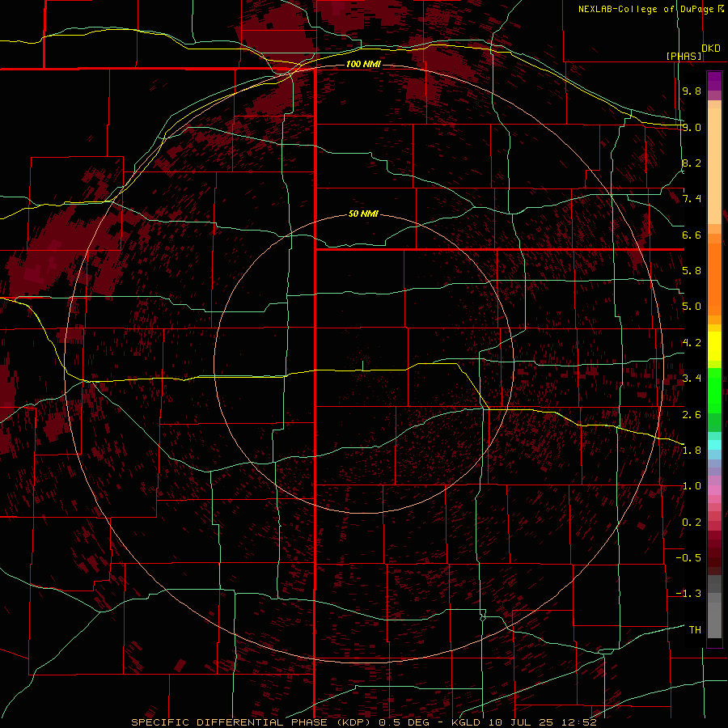The width and height of the screenshot is (728, 728).
Task: Click the DKD label near the color scale
Action: [x=711, y=49]
